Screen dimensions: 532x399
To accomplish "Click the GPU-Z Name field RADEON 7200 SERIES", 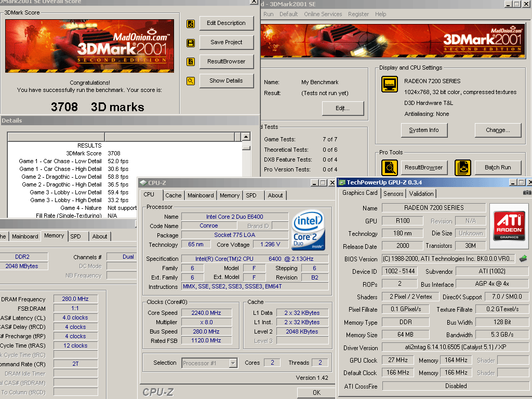I will 434,208.
